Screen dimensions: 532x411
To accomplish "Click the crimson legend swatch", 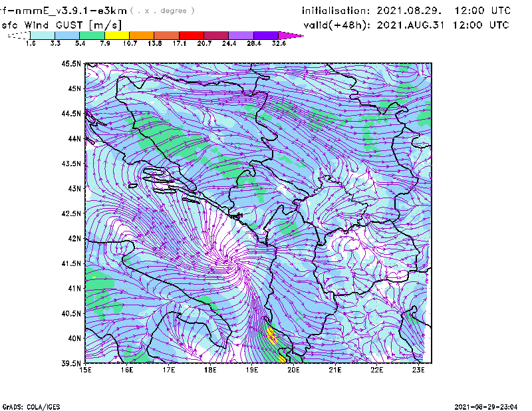I will 216,35.
